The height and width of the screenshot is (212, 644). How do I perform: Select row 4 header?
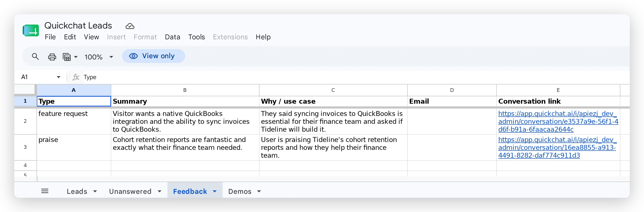(25, 165)
